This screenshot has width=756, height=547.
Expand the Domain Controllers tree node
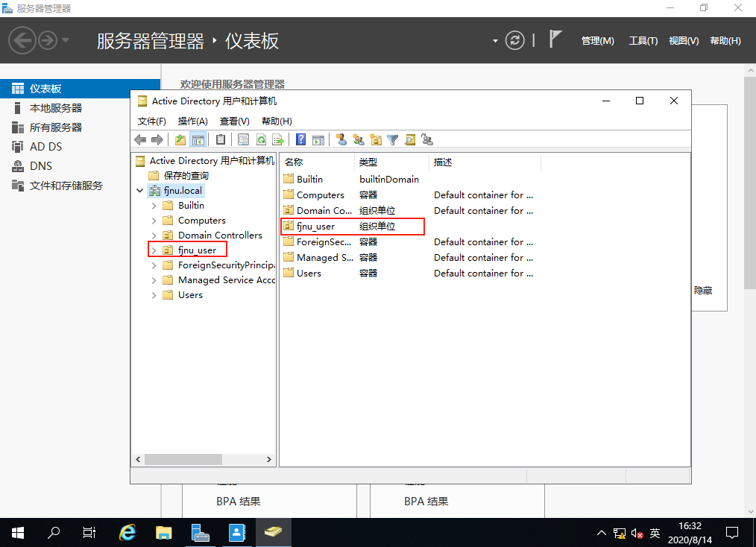tap(154, 235)
